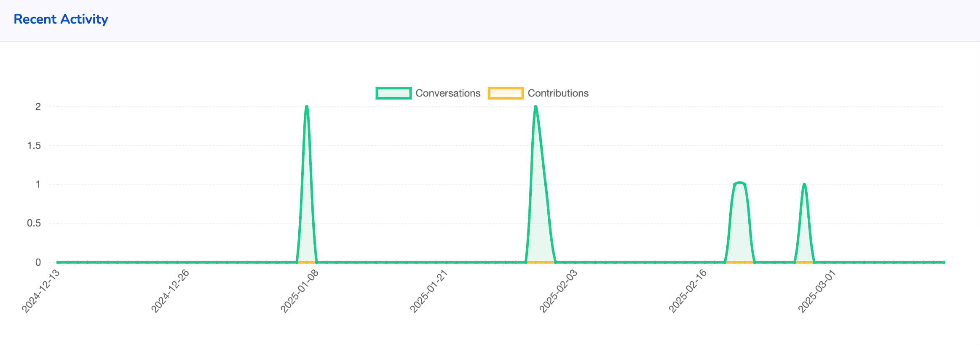This screenshot has height=345, width=980.
Task: Select the 2025-02-03 date label
Action: (559, 291)
